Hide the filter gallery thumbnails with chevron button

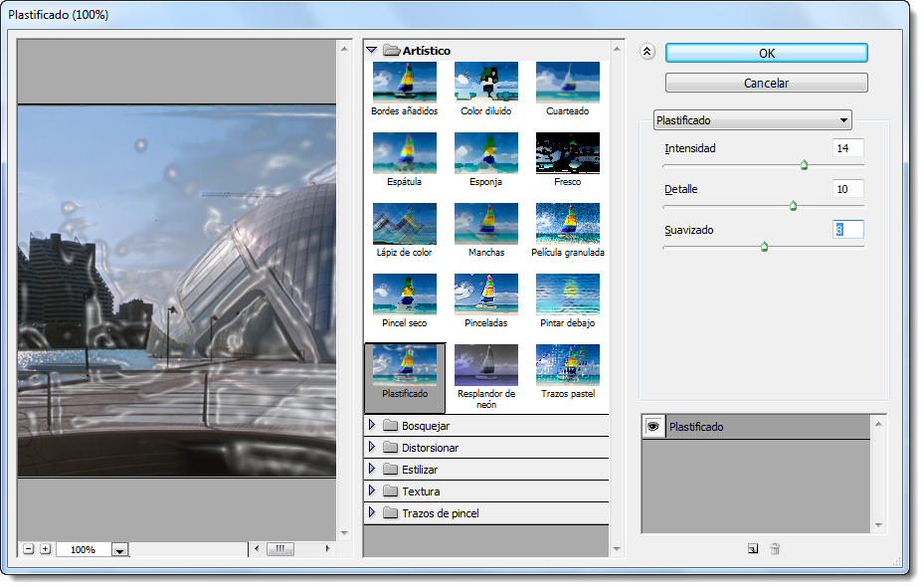647,52
